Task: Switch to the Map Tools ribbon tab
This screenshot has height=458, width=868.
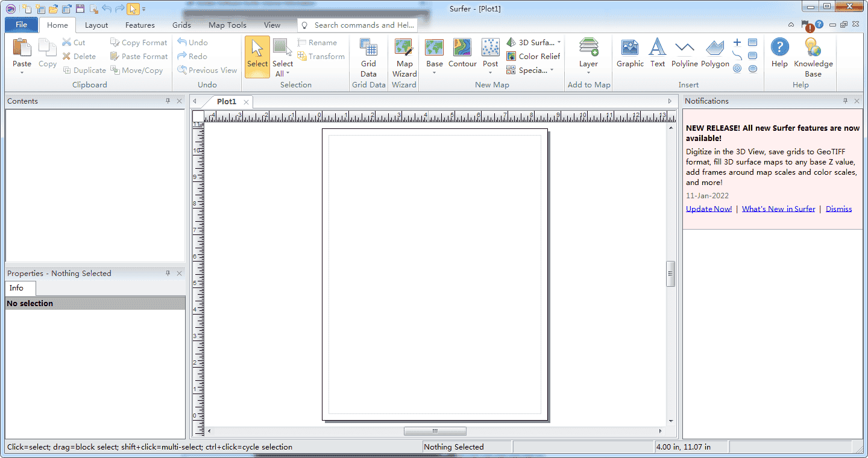Action: [227, 25]
